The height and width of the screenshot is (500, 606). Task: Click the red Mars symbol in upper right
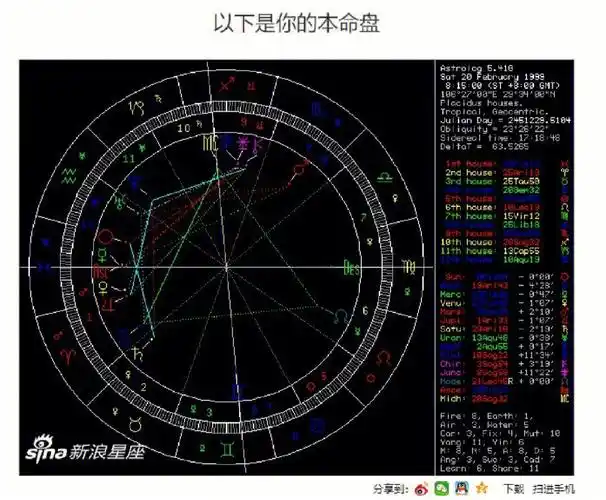(x=301, y=168)
